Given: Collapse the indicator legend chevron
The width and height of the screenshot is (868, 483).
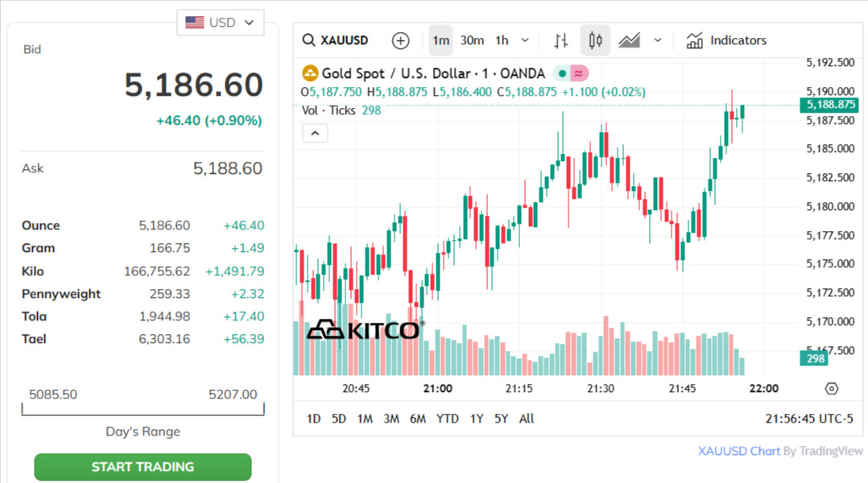Looking at the screenshot, I should coord(315,134).
